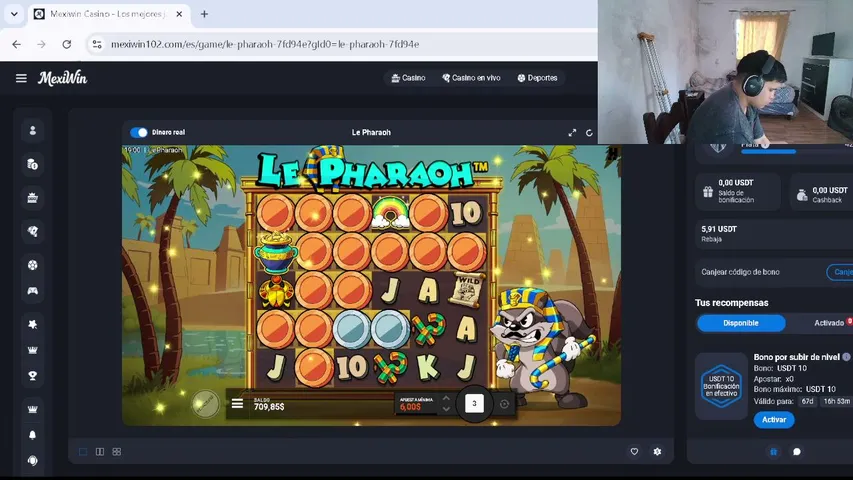Open autoplay settings in game

[x=504, y=404]
